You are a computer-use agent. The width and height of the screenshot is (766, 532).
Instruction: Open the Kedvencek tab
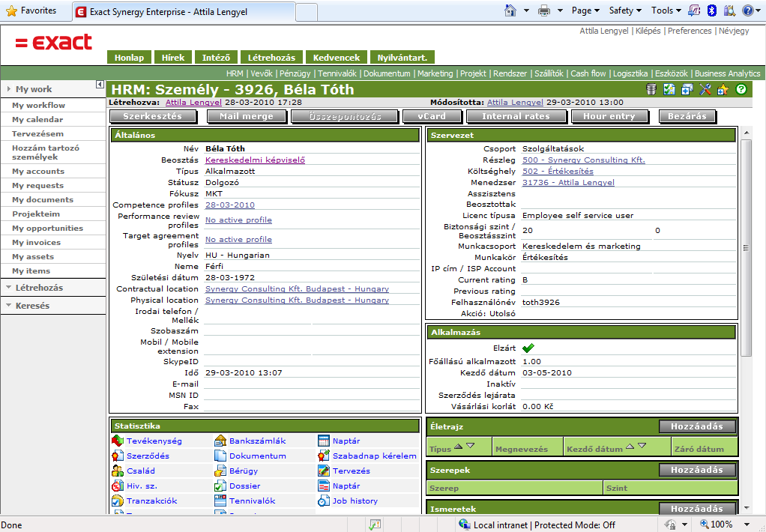click(x=336, y=57)
